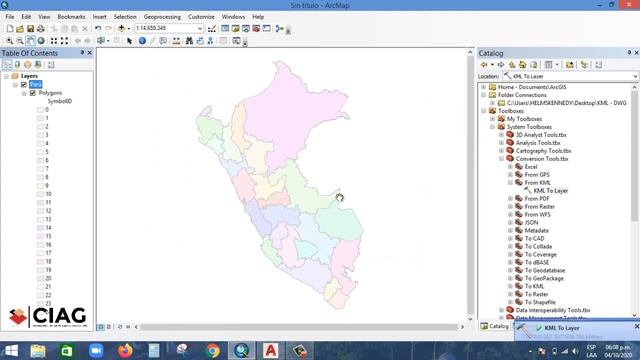List By Drawing Order in Table Of Contents
The height and width of the screenshot is (360, 640).
(7, 64)
